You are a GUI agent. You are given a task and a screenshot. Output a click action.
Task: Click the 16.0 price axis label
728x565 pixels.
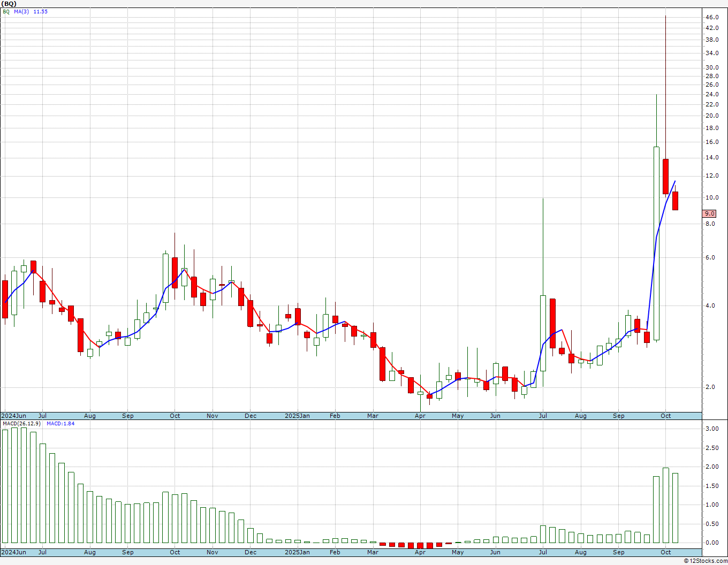coord(712,142)
